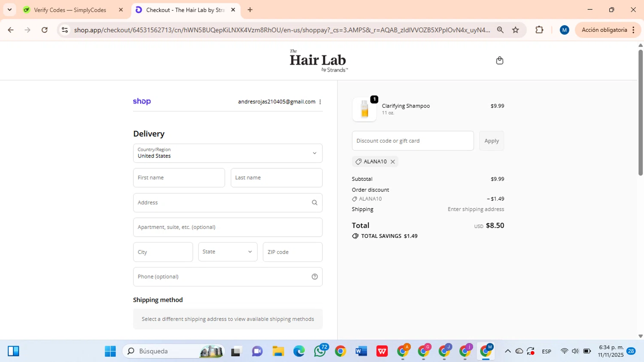Viewport: 644px width, 362px height.
Task: Bookmark this page with the star icon
Action: [x=516, y=30]
